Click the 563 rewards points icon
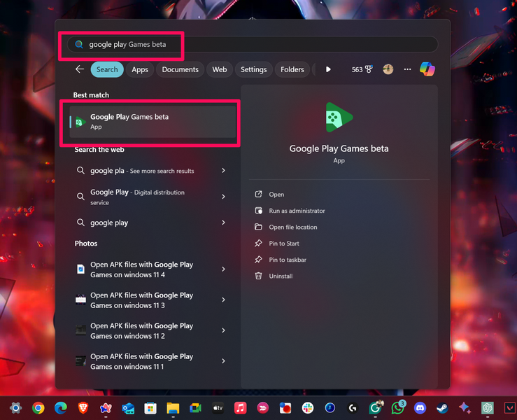This screenshot has width=517, height=420. pyautogui.click(x=362, y=69)
